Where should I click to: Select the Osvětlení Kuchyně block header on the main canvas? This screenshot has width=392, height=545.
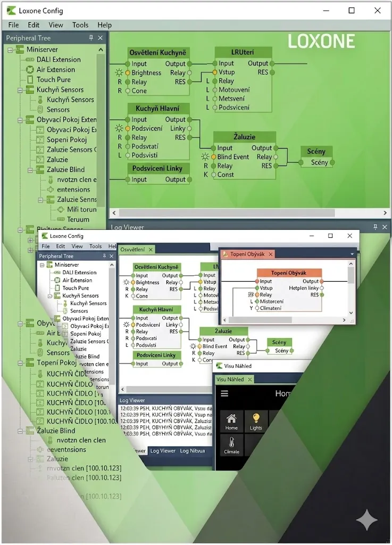158,53
